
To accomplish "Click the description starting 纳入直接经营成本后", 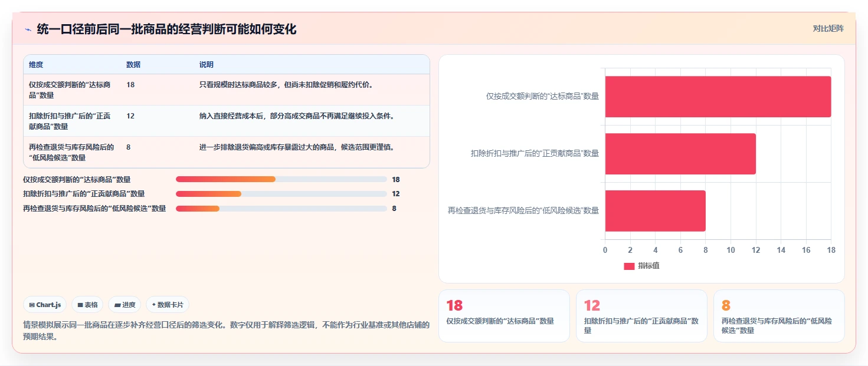I will tap(297, 116).
